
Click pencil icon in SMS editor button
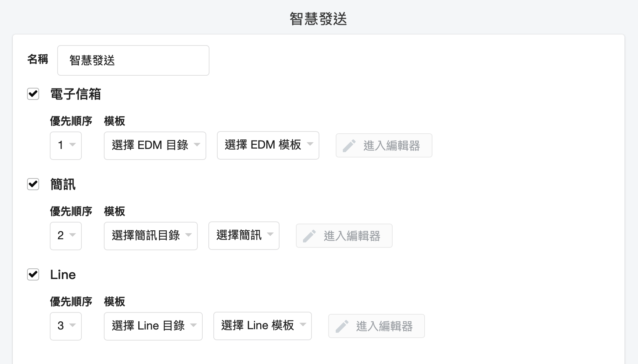pyautogui.click(x=309, y=236)
